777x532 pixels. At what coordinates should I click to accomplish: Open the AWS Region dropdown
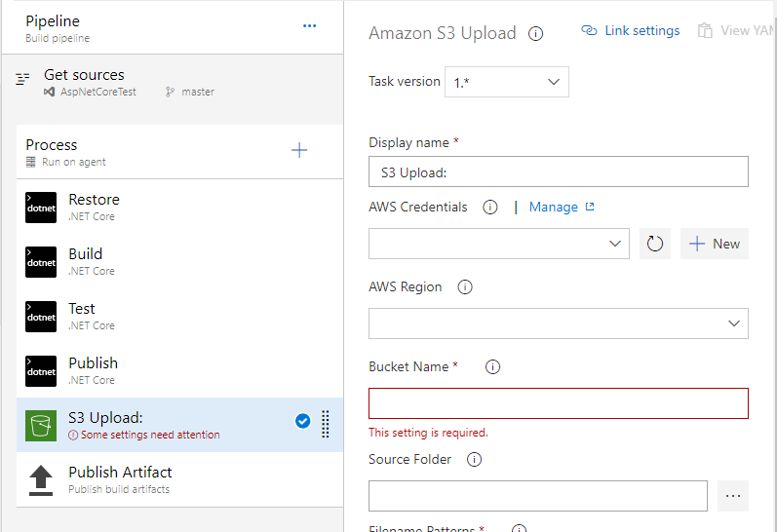tap(559, 323)
